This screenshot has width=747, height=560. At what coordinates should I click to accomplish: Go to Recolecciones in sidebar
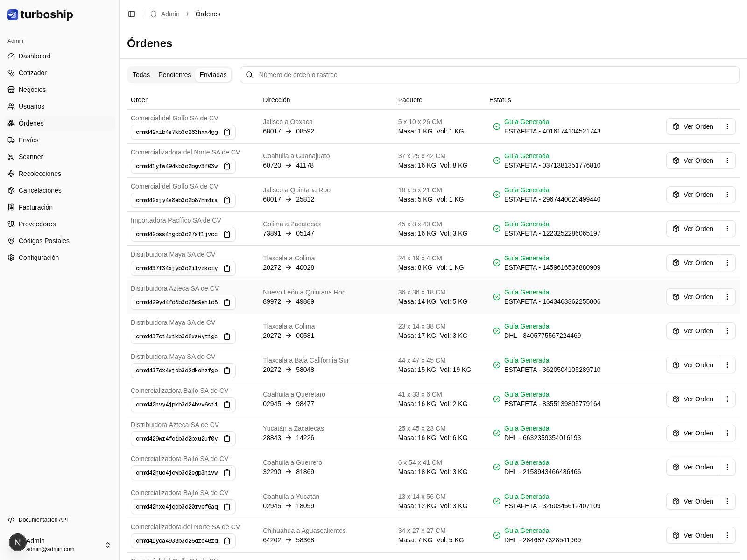tap(40, 174)
